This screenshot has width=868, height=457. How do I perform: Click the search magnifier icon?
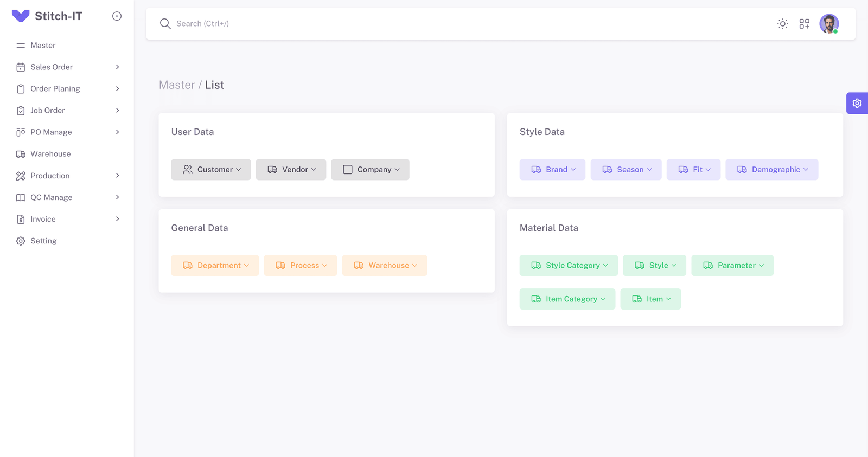click(x=165, y=24)
